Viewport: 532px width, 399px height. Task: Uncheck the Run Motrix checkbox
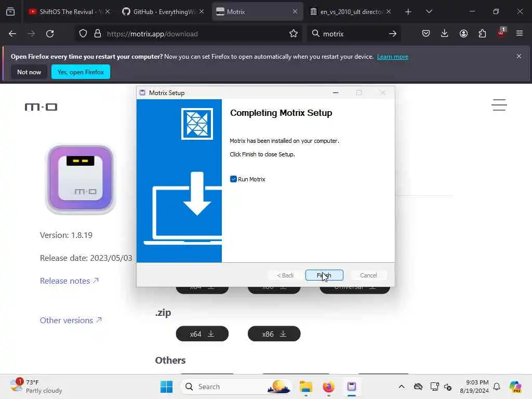pos(233,179)
